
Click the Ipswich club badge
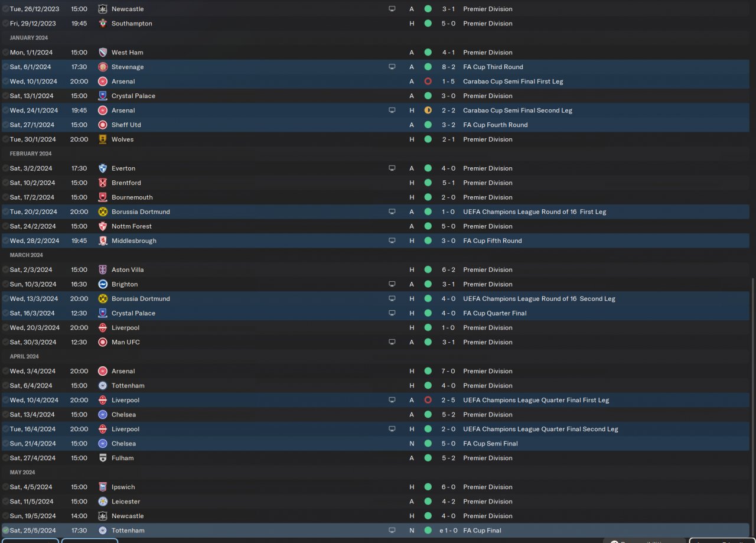tap(103, 487)
